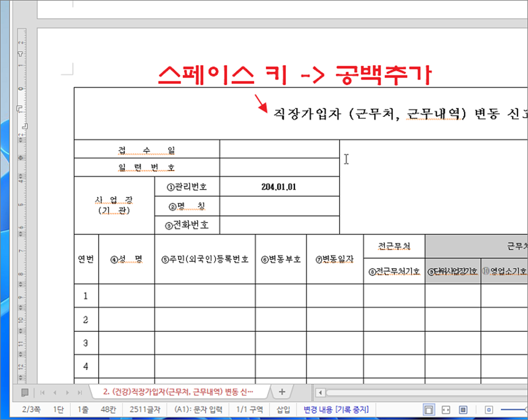528x420 pixels.
Task: Open the document tab '2. (건강)직장가입자(근무처, 근무내역) 변동 신…'
Action: click(178, 392)
